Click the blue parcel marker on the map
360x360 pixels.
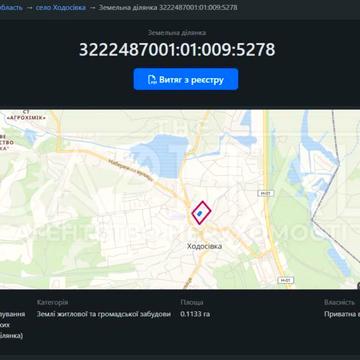199,213
